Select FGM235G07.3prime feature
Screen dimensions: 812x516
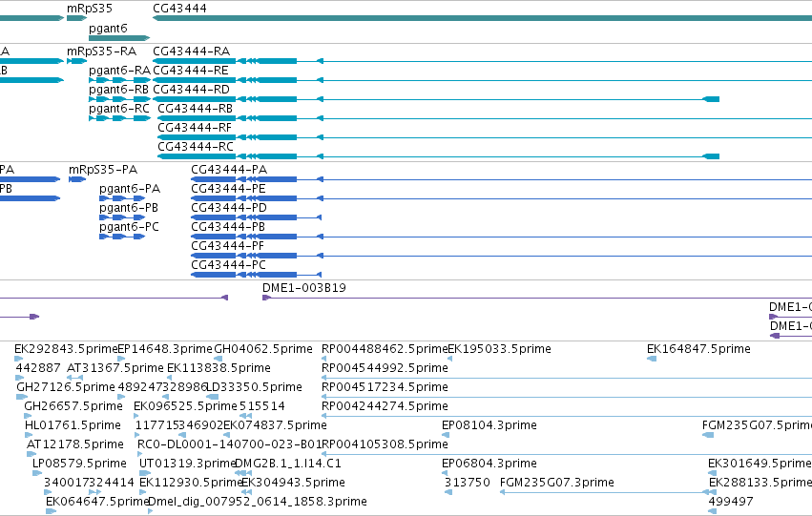(x=556, y=483)
